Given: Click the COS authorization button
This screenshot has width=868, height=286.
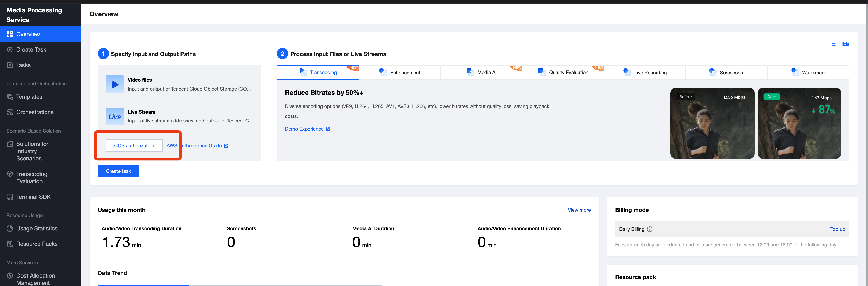Looking at the screenshot, I should [x=134, y=146].
